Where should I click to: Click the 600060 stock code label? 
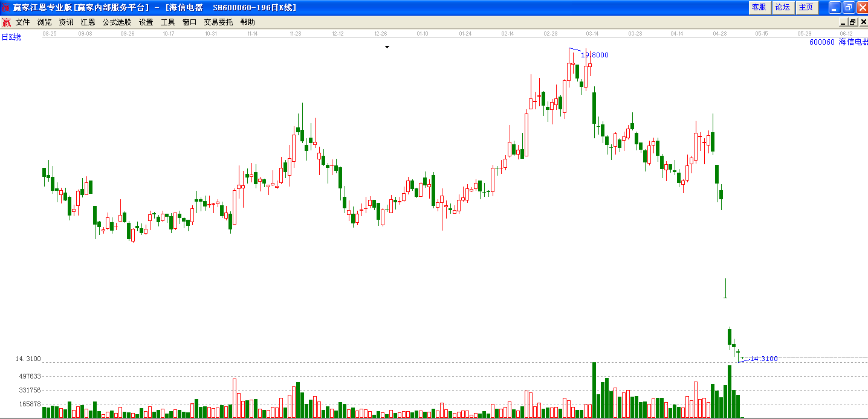pyautogui.click(x=821, y=42)
